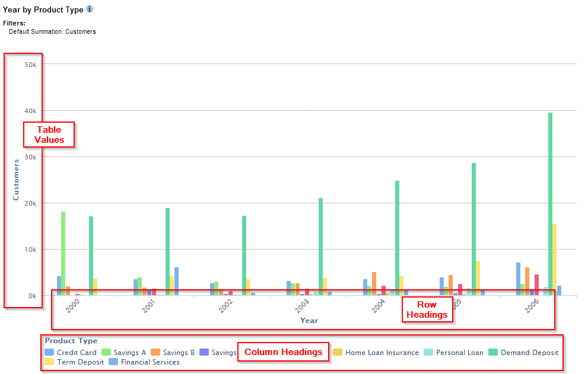The width and height of the screenshot is (588, 374).
Task: Click the Home Loan Insurance legend swatch
Action: pyautogui.click(x=338, y=352)
